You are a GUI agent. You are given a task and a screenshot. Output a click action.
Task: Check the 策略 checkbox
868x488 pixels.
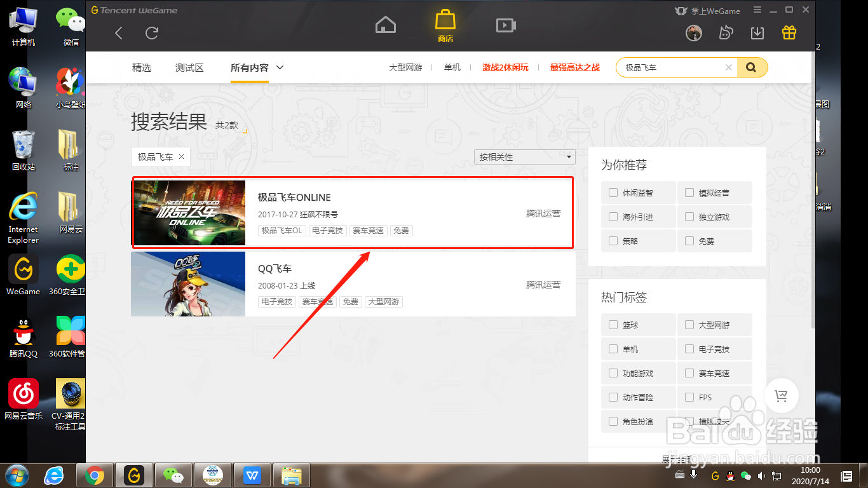[x=613, y=241]
